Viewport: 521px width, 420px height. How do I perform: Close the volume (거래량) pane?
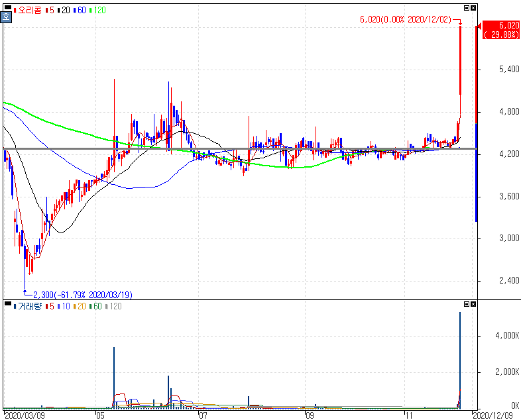pyautogui.click(x=473, y=304)
